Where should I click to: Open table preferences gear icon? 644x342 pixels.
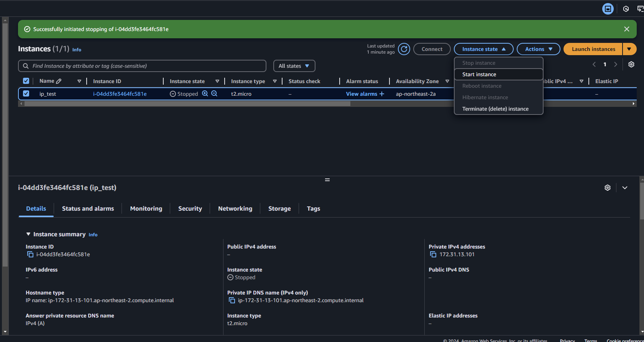(x=631, y=64)
